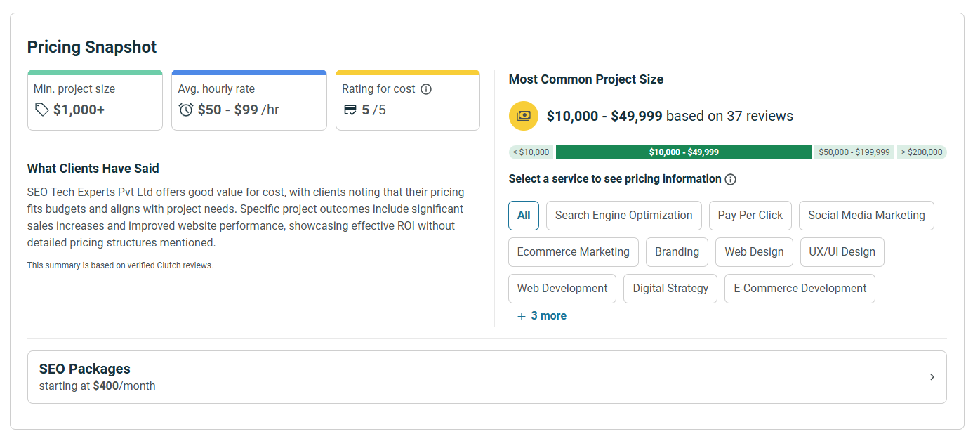The height and width of the screenshot is (434, 980).
Task: Click the clock icon beside hourly rate
Action: pyautogui.click(x=186, y=110)
